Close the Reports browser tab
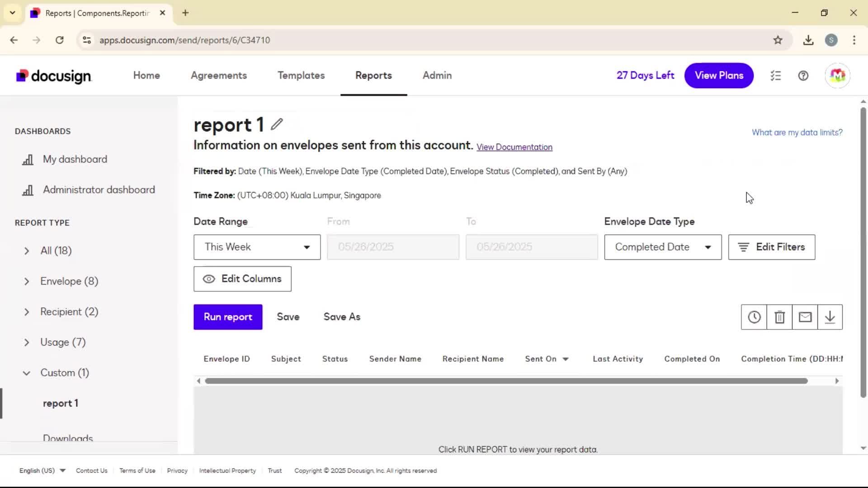The height and width of the screenshot is (488, 868). pyautogui.click(x=162, y=13)
